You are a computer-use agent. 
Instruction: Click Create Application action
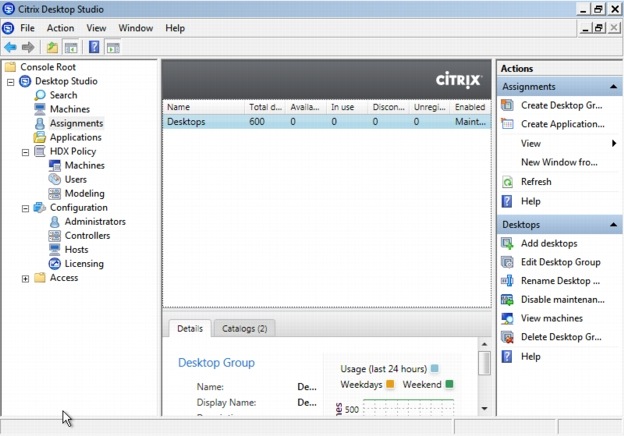562,124
